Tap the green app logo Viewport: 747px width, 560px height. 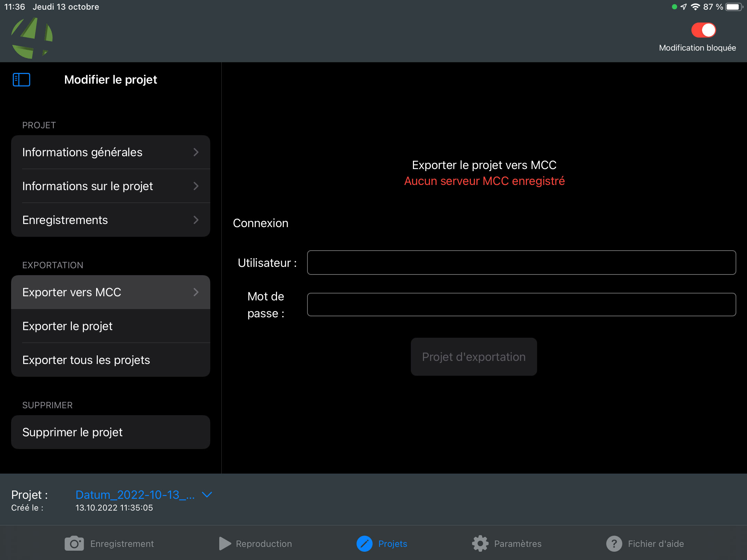point(32,38)
